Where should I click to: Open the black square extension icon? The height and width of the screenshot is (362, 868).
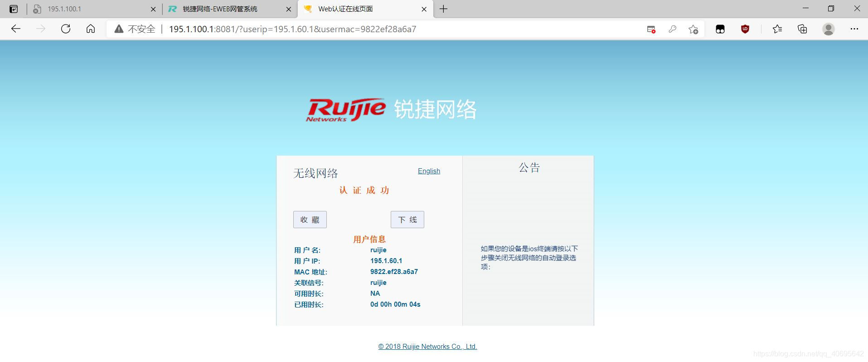tap(720, 29)
